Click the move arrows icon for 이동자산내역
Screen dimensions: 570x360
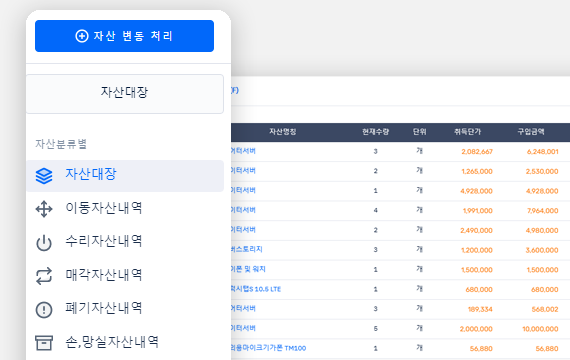(x=44, y=209)
